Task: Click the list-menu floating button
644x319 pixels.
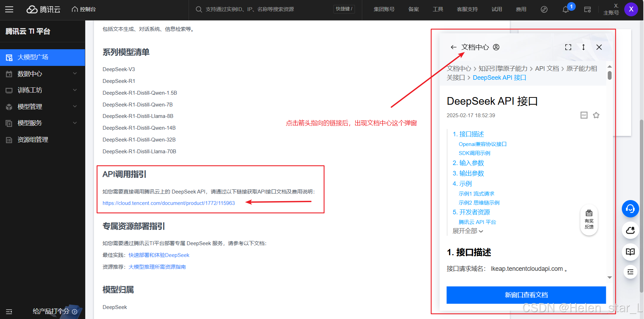Action: (x=630, y=272)
